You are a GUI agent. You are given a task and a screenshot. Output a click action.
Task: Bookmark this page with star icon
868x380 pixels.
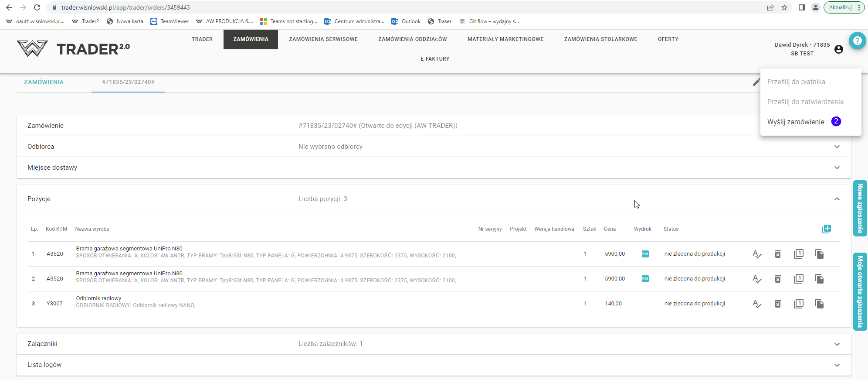point(784,7)
